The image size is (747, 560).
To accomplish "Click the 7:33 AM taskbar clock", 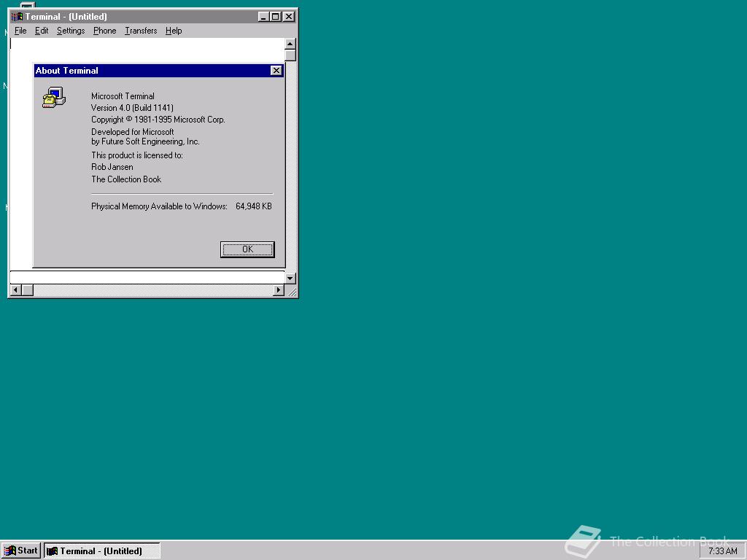I will point(722,551).
